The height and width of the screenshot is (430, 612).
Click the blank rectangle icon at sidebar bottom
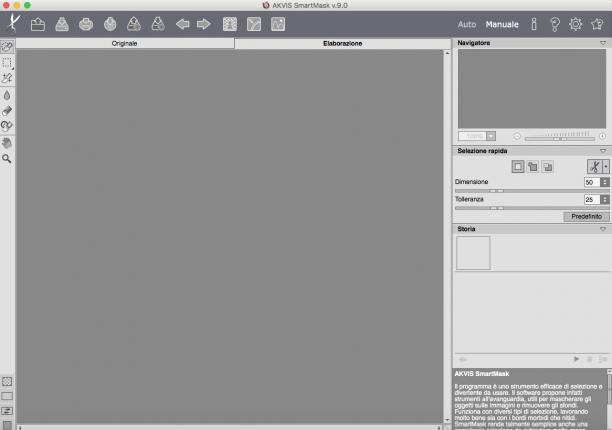point(7,396)
